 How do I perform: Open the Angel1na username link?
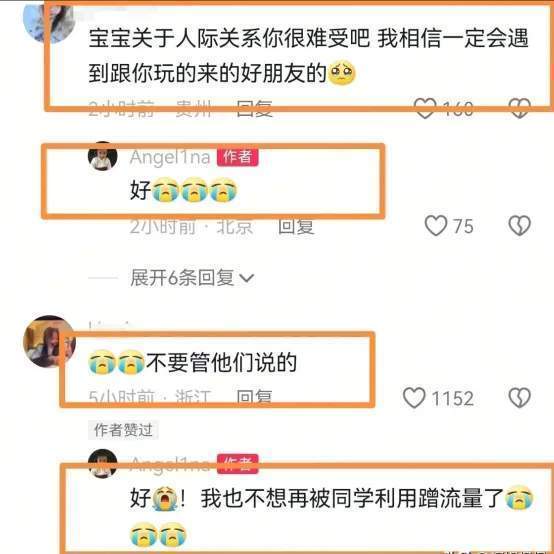coord(170,157)
